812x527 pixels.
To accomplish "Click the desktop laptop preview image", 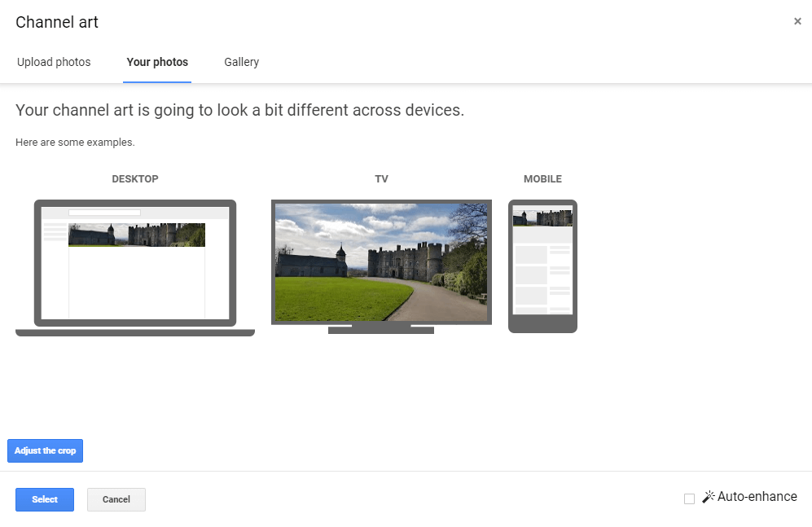I will 135,268.
